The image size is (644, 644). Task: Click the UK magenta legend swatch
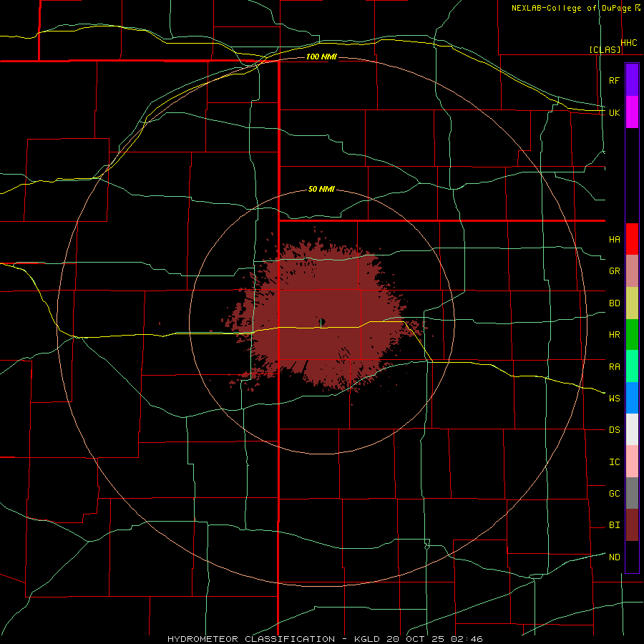point(632,112)
